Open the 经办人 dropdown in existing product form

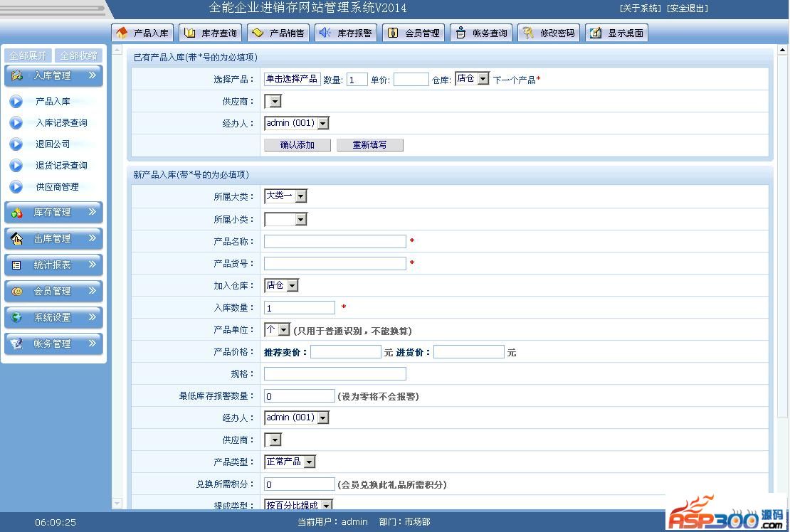click(x=297, y=123)
